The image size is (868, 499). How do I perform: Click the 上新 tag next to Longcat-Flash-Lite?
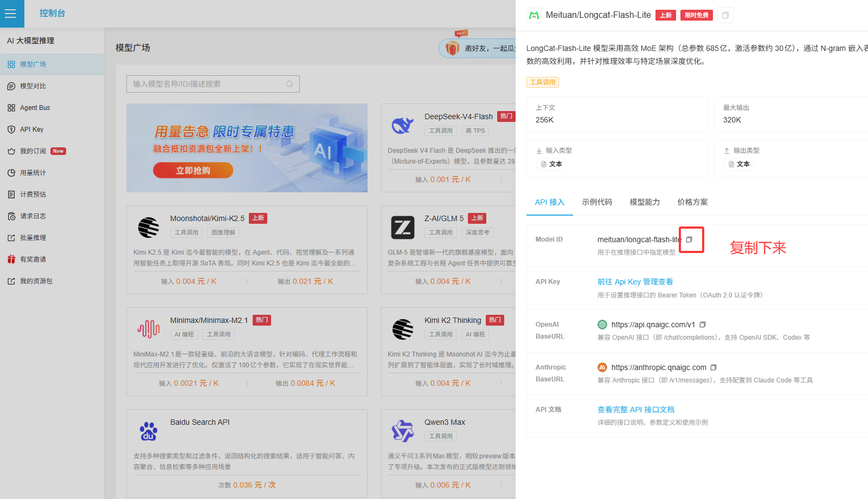tap(666, 15)
